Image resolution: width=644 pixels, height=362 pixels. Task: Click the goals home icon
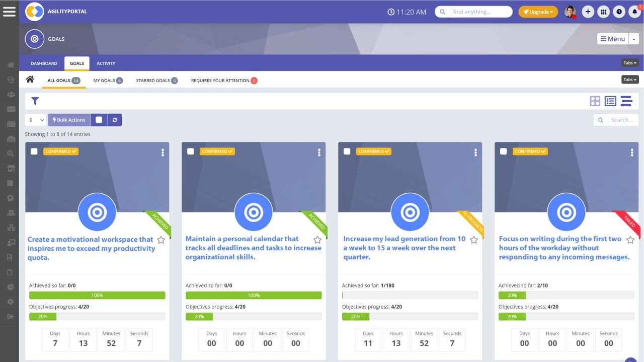point(30,80)
